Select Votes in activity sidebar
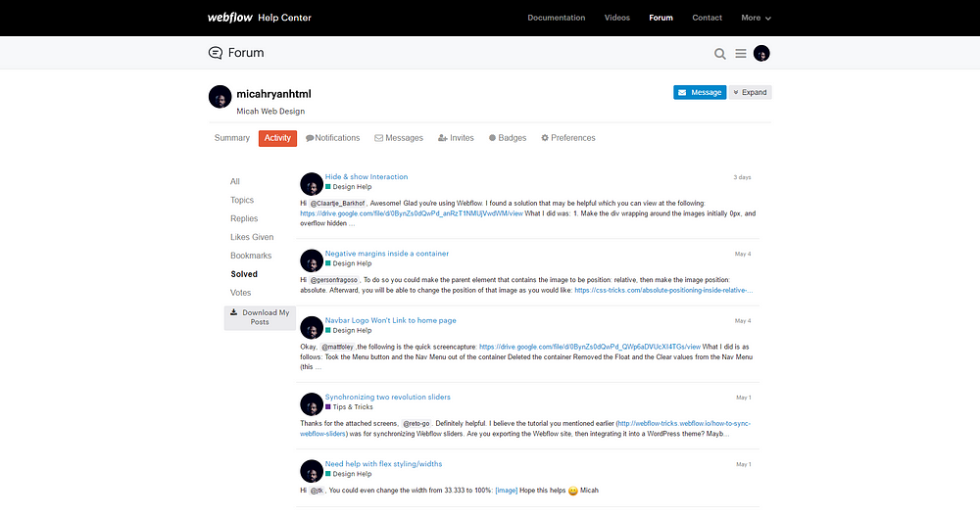980x517 pixels. coord(241,293)
